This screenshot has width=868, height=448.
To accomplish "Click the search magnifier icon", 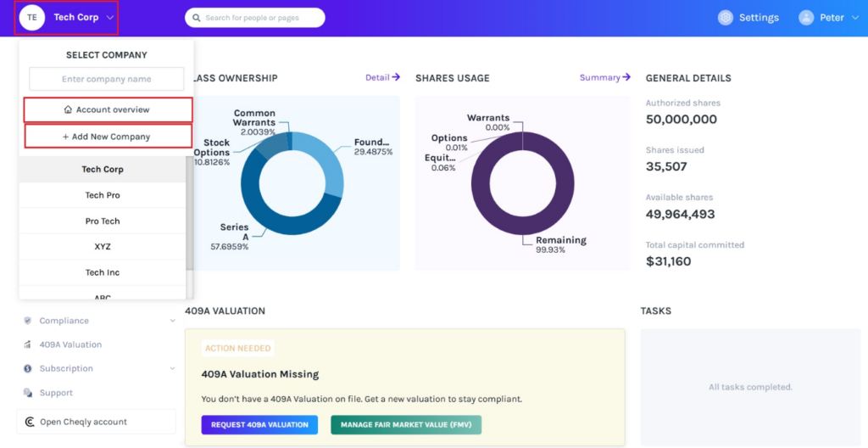I will (x=197, y=18).
